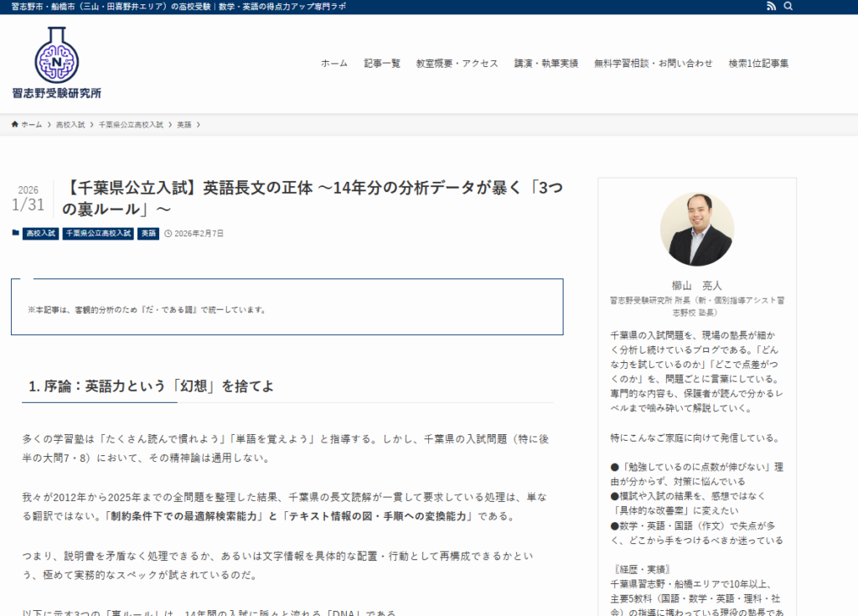
Task: Click the 習志野受験研究所 flask logo
Action: (x=56, y=55)
